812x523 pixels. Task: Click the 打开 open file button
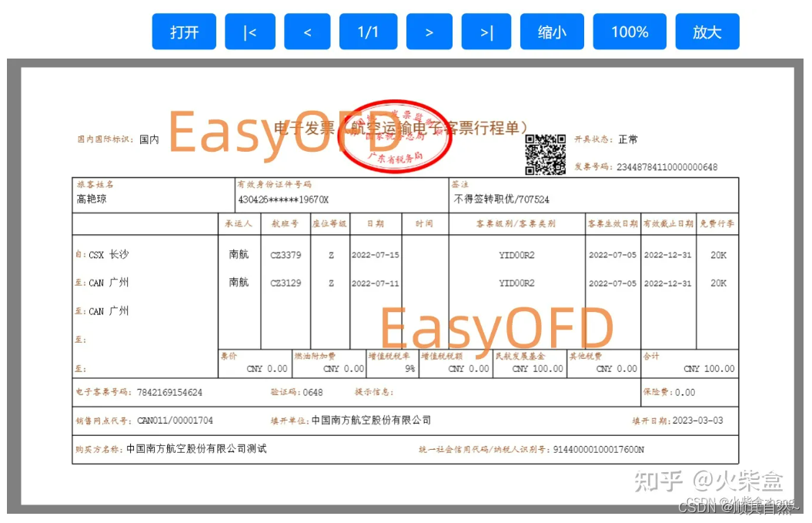184,32
